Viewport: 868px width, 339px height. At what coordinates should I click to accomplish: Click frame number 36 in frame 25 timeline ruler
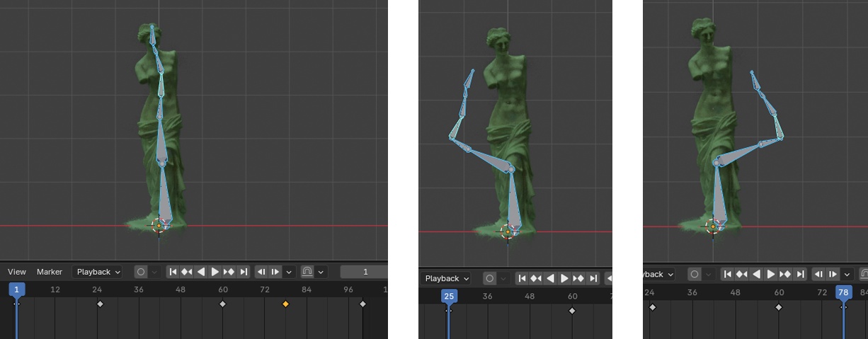pos(487,296)
